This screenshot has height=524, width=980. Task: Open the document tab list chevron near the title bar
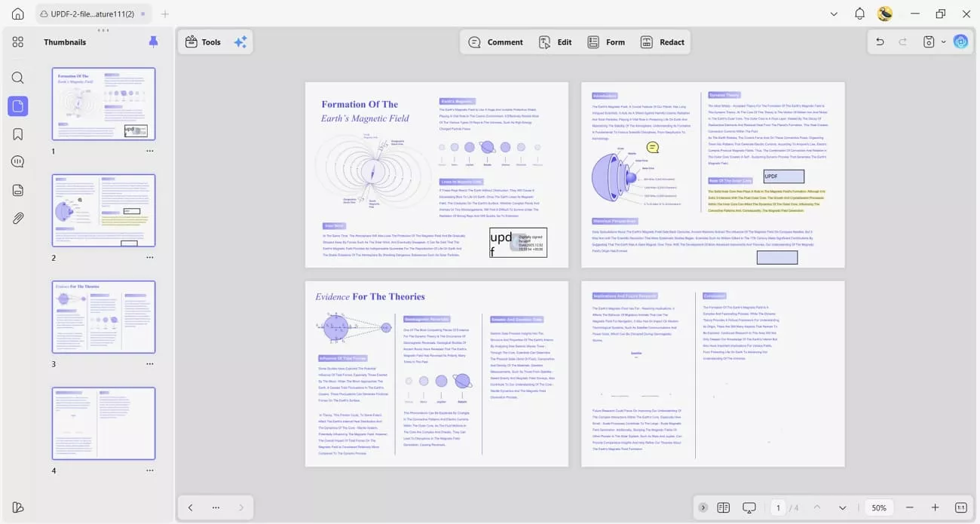coord(834,14)
